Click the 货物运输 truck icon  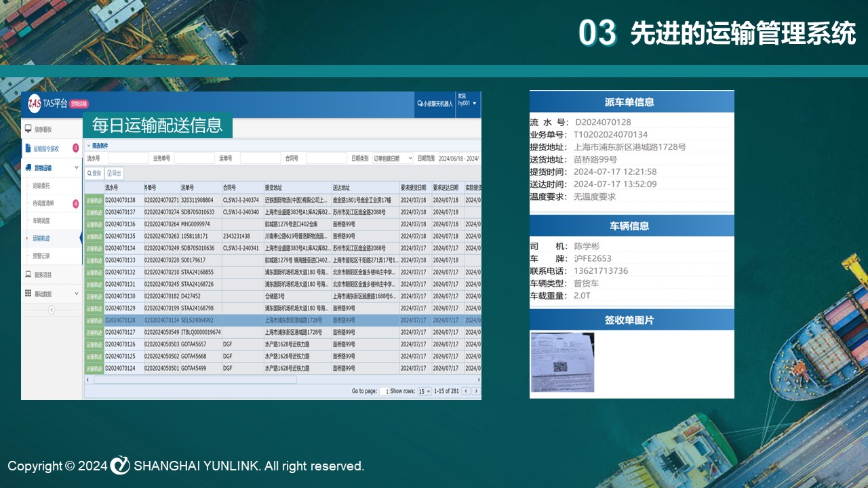28,167
